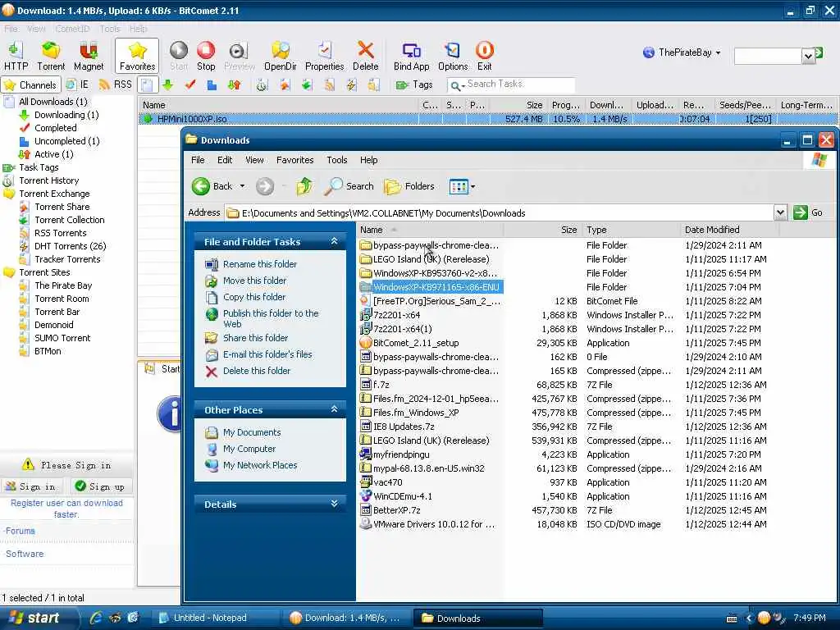Screen dimensions: 840x630
Task: Go up one folder level in Explorer
Action: 304,186
